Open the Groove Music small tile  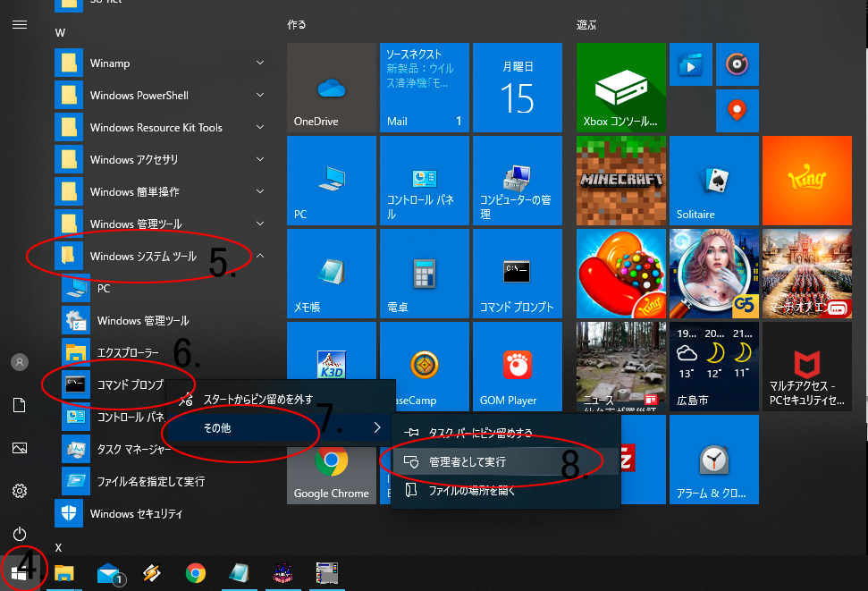737,64
